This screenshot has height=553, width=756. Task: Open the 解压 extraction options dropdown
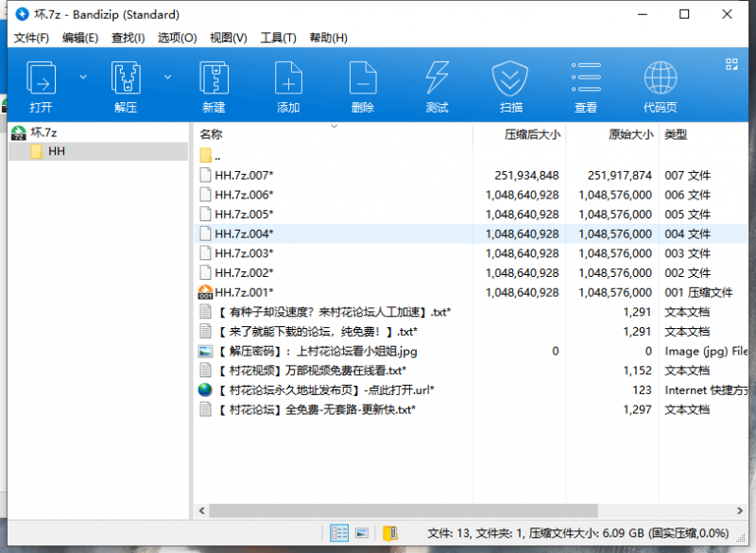(166, 78)
